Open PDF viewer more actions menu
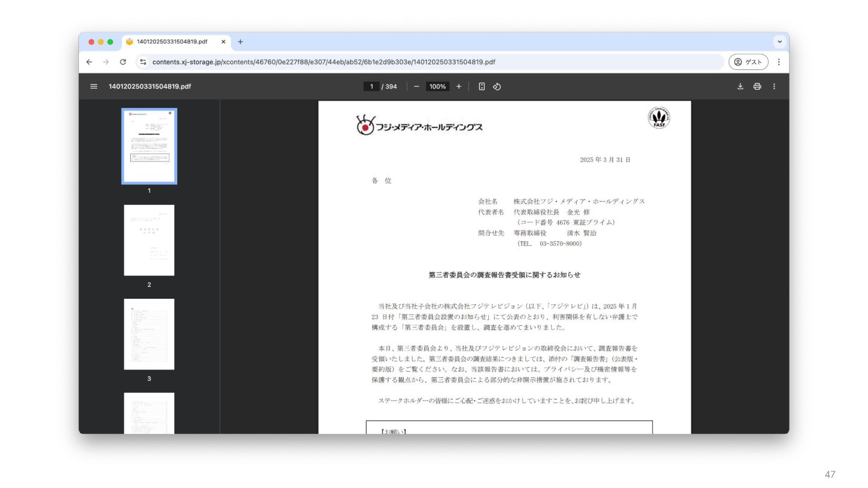The height and width of the screenshot is (488, 868). tap(774, 86)
